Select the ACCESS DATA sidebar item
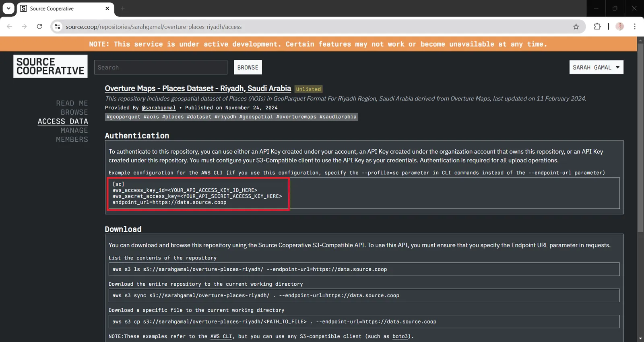This screenshot has height=342, width=644. coord(63,122)
